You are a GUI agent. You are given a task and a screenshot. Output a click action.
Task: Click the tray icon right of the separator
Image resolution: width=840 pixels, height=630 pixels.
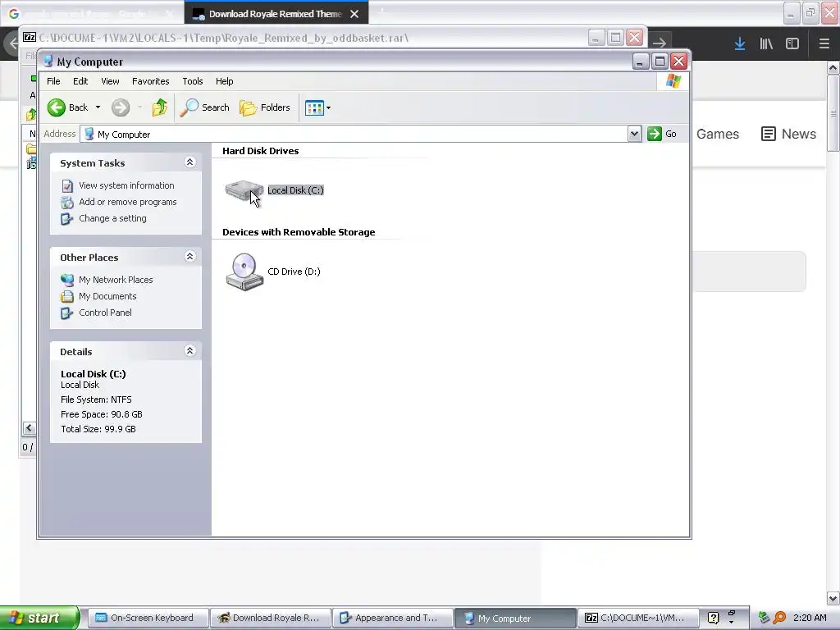[765, 618]
